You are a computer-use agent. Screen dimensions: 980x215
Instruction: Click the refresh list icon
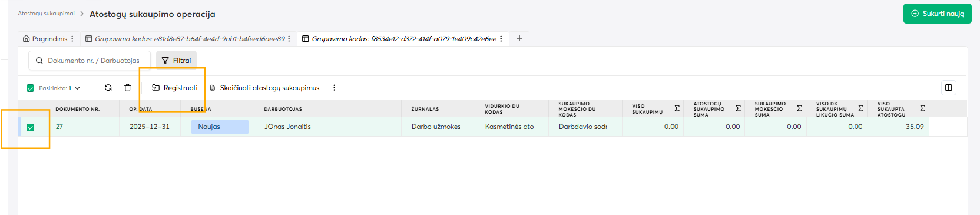(x=108, y=88)
